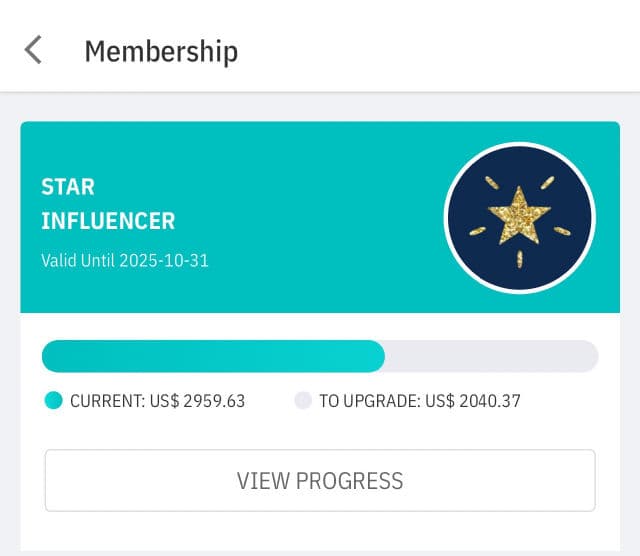The height and width of the screenshot is (556, 640).
Task: Tap the CURRENT label text
Action: click(x=108, y=401)
